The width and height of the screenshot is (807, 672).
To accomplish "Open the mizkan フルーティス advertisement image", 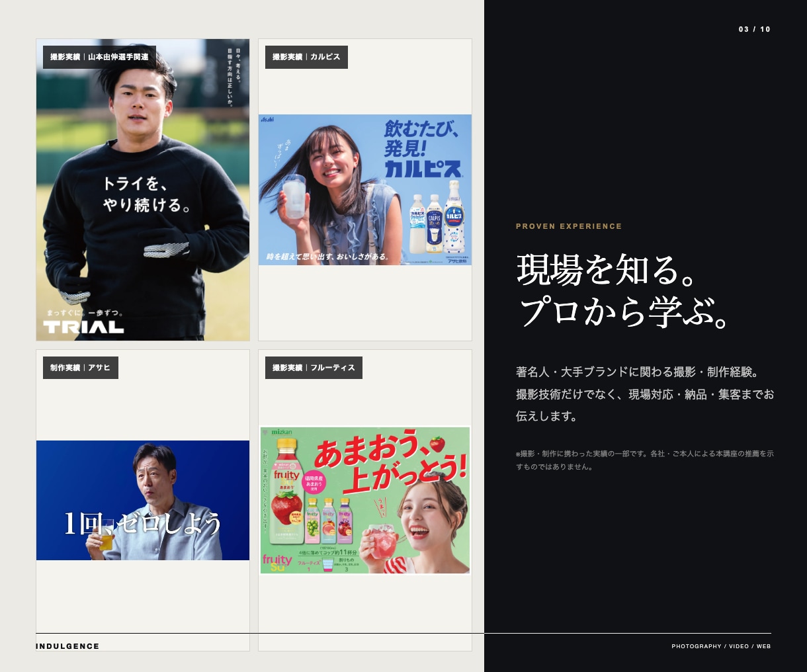I will pos(365,500).
